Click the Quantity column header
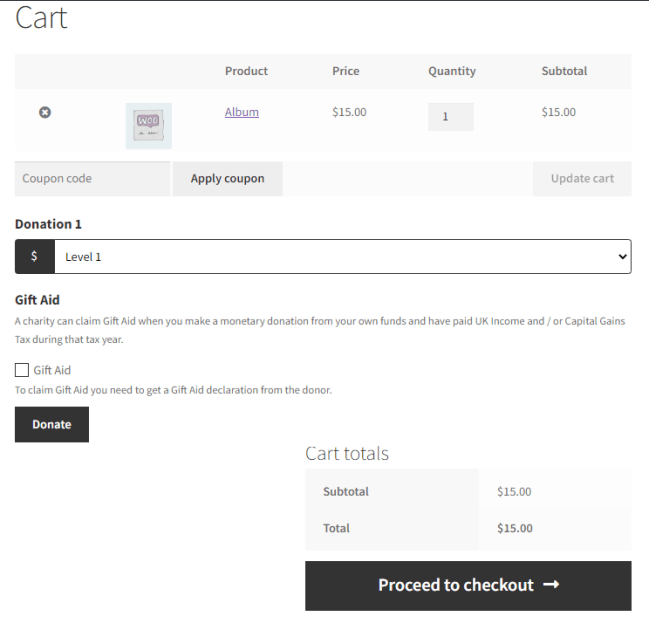This screenshot has height=630, width=649. pos(452,71)
